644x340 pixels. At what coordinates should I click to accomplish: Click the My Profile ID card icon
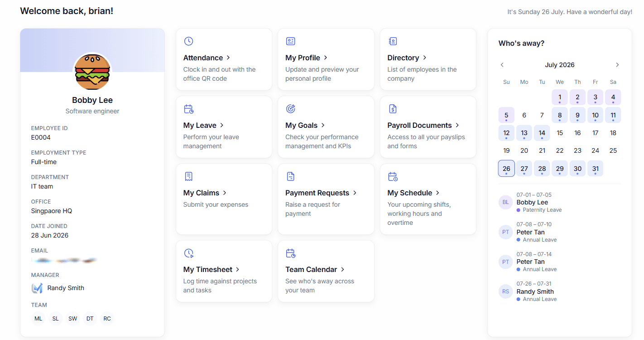[x=291, y=41]
